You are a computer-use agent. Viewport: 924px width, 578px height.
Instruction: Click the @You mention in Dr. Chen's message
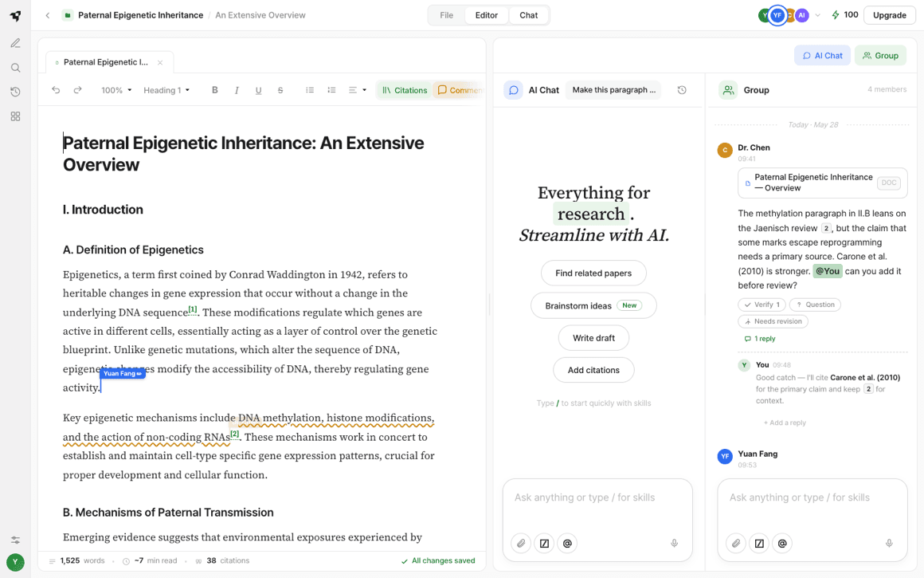(x=828, y=271)
